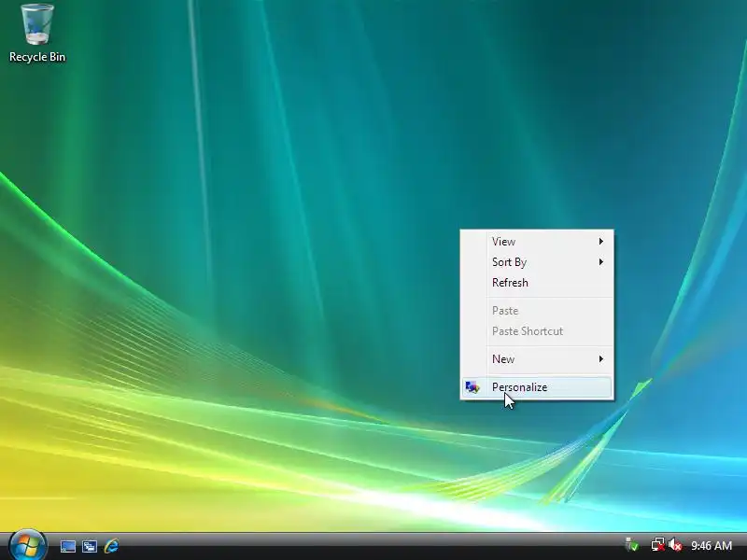Expand the Sort By submenu arrow
747x560 pixels.
(601, 262)
